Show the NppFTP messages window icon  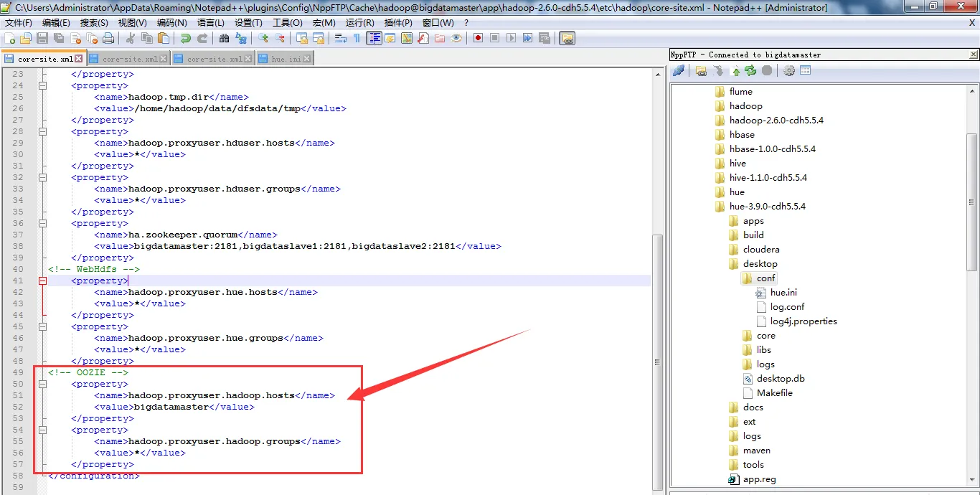pyautogui.click(x=805, y=70)
